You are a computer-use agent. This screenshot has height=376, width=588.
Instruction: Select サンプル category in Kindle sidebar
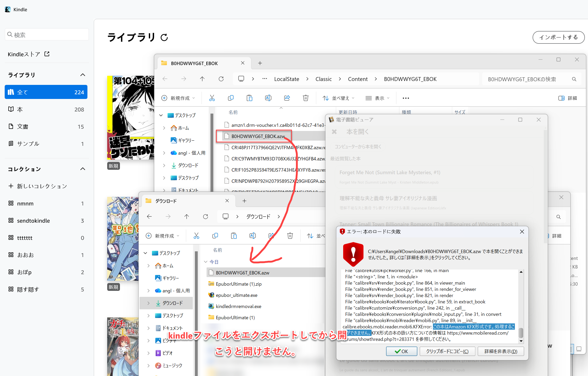(46, 144)
